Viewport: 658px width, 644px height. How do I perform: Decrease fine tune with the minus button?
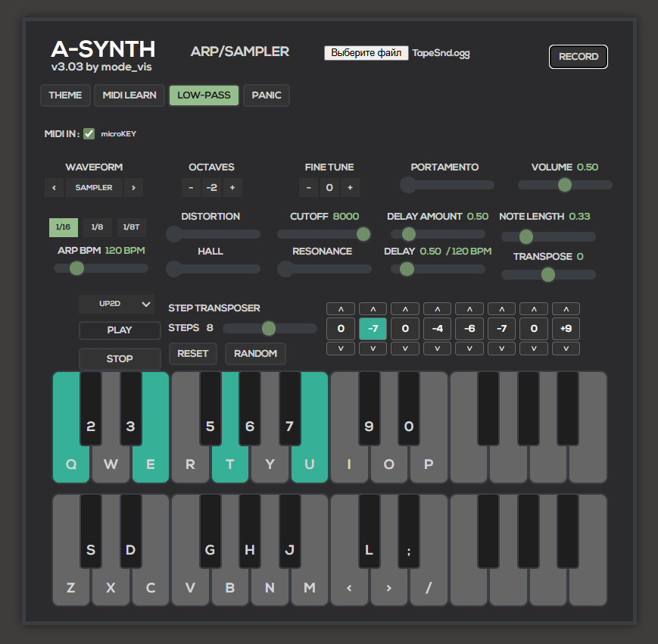click(308, 188)
